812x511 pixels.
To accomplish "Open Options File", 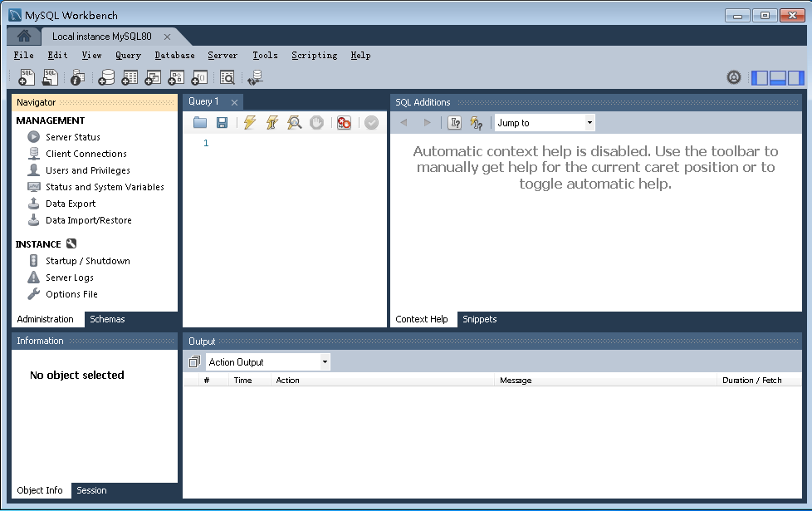I will pos(71,294).
